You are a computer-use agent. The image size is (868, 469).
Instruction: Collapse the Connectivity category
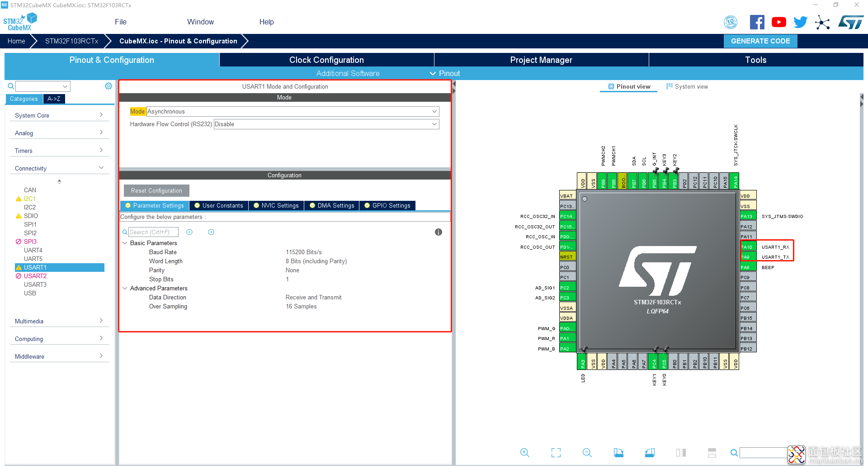[x=59, y=168]
